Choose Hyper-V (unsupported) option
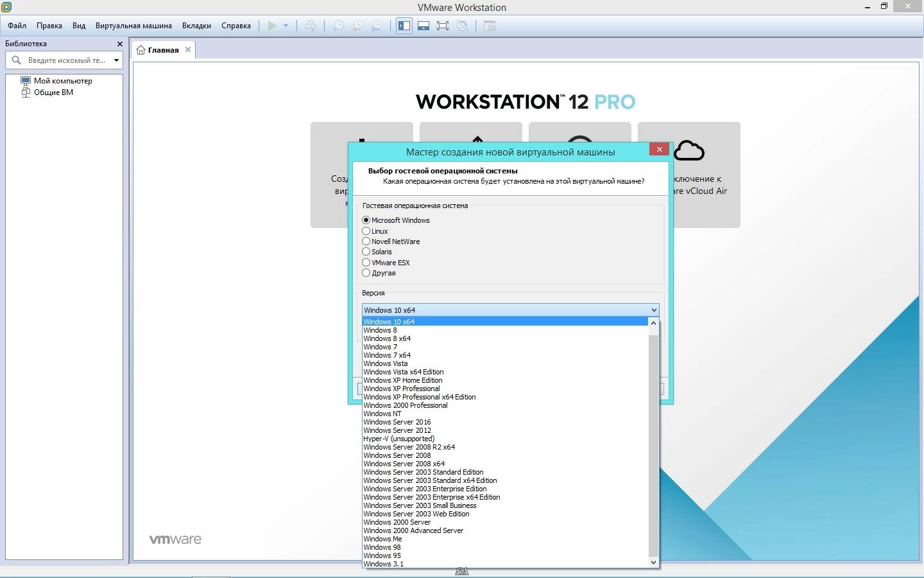 [506, 439]
